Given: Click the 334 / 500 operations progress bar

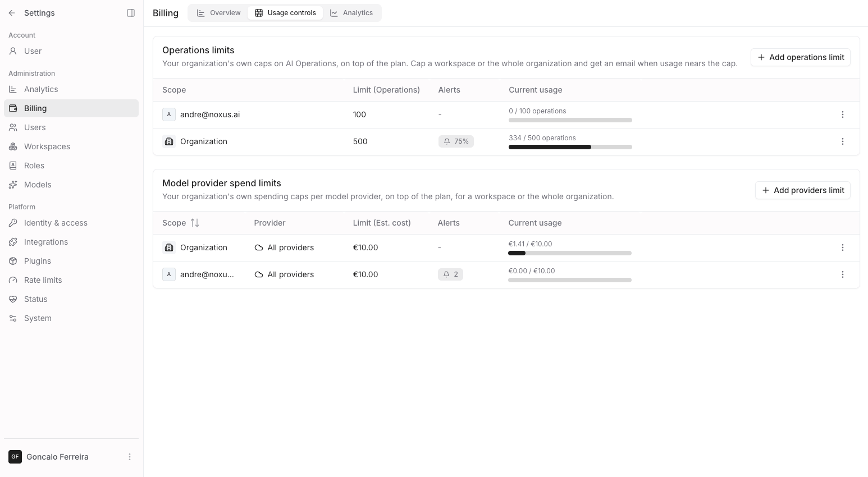Looking at the screenshot, I should (570, 147).
